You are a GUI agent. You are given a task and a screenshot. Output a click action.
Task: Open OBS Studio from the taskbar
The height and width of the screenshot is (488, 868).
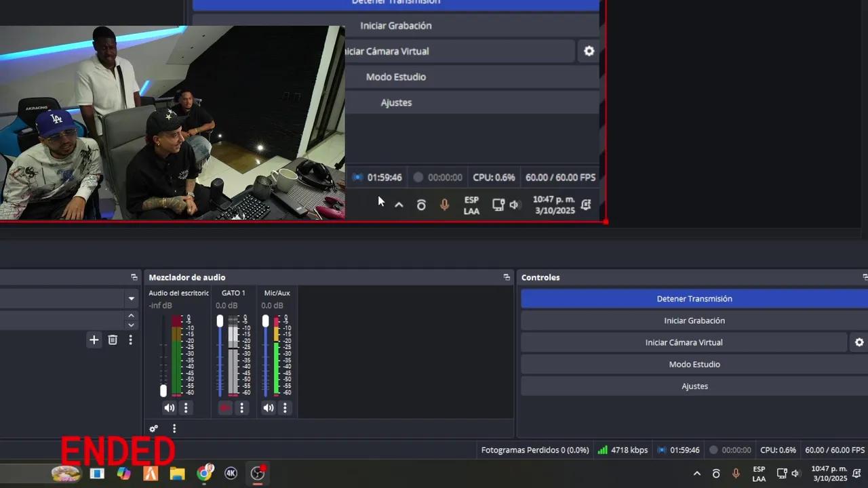pyautogui.click(x=258, y=473)
